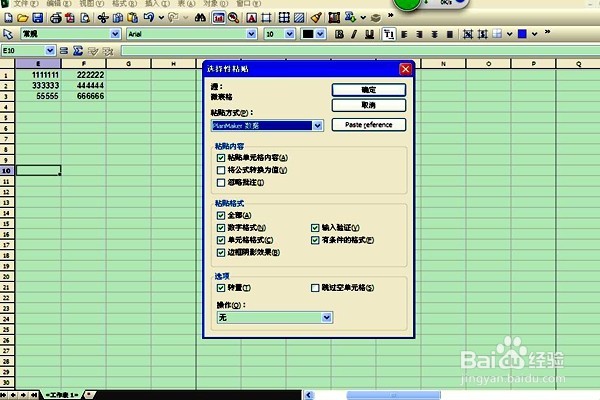Save the workbook with the floppy icon
The height and width of the screenshot is (400, 600).
pos(38,18)
